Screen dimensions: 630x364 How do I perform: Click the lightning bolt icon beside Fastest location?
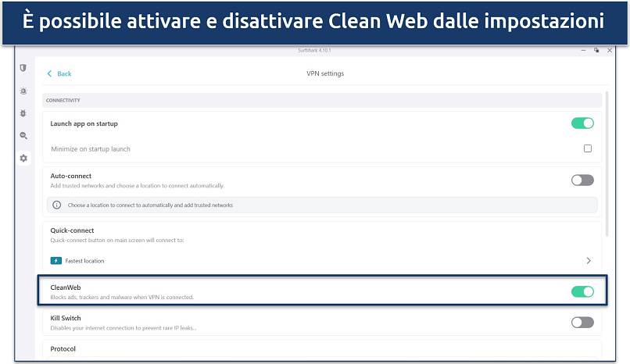coord(56,260)
